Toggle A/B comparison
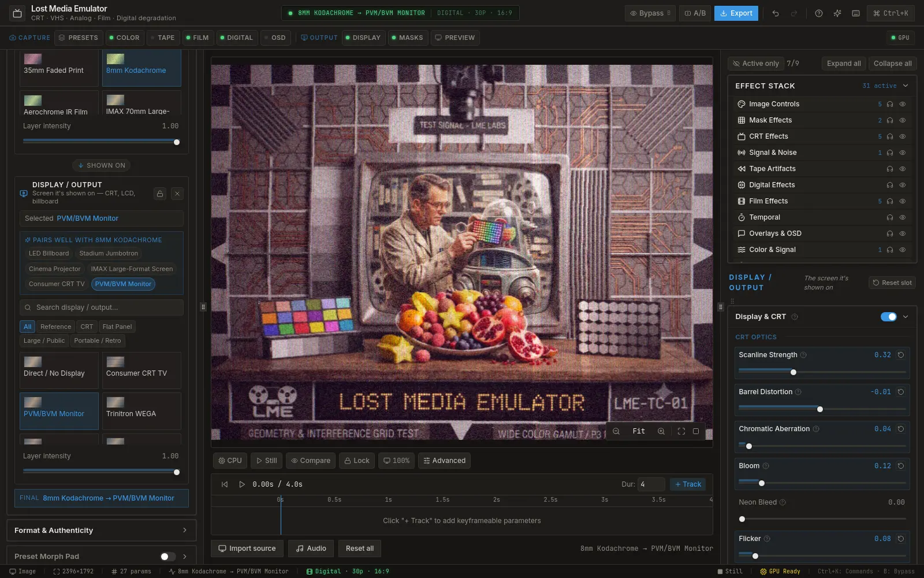 (695, 13)
